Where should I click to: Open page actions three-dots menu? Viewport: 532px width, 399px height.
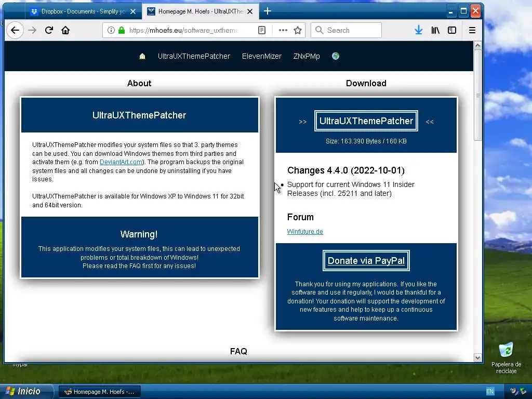[x=283, y=30]
